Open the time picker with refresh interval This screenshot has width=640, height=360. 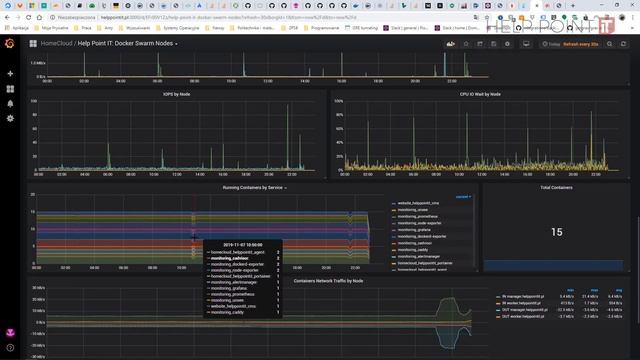(x=570, y=44)
